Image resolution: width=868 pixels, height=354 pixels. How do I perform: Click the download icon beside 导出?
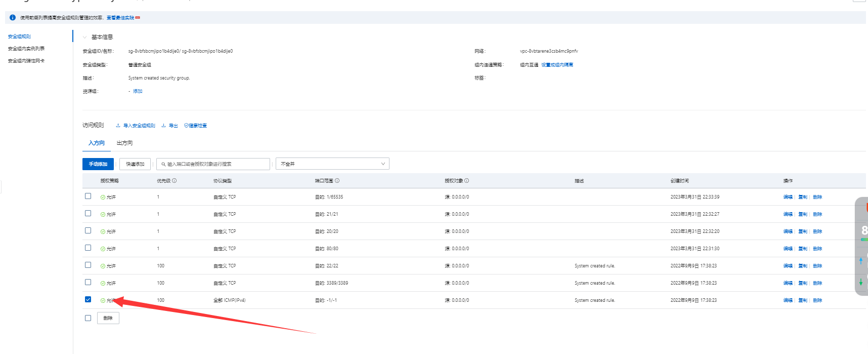pos(163,125)
